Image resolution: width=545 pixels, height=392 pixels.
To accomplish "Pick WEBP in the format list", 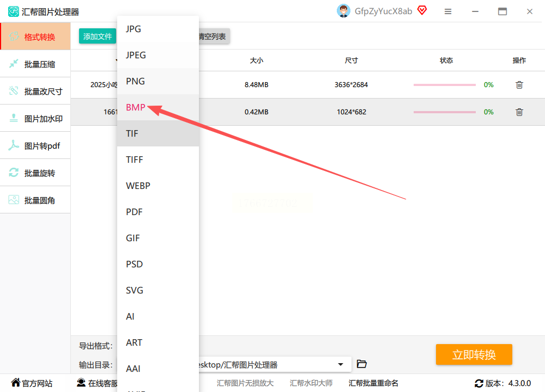I will 158,186.
